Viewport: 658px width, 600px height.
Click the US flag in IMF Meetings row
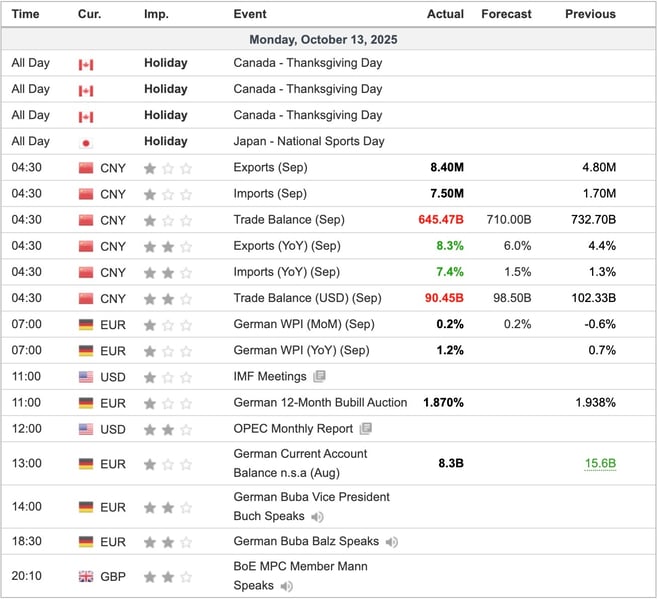click(x=86, y=377)
